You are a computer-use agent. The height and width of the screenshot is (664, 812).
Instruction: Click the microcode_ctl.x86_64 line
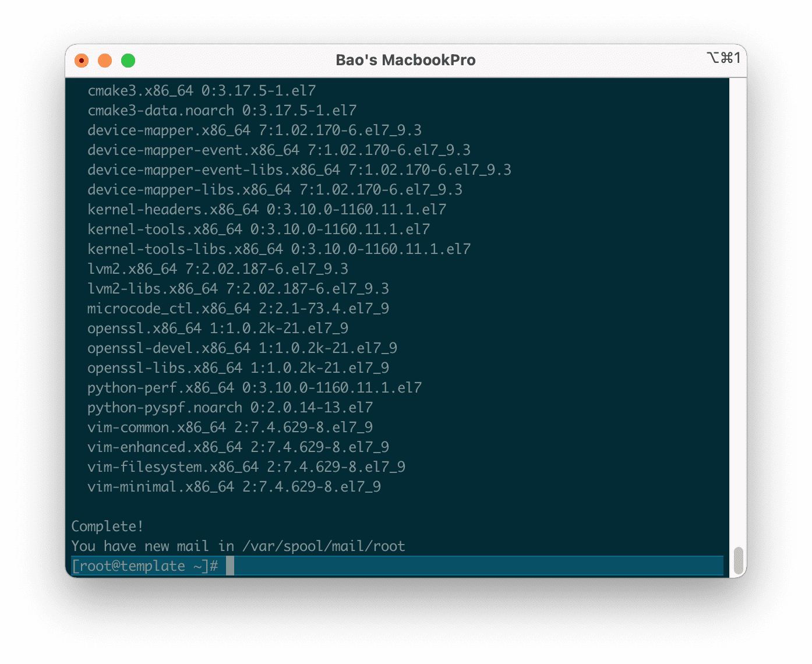238,308
